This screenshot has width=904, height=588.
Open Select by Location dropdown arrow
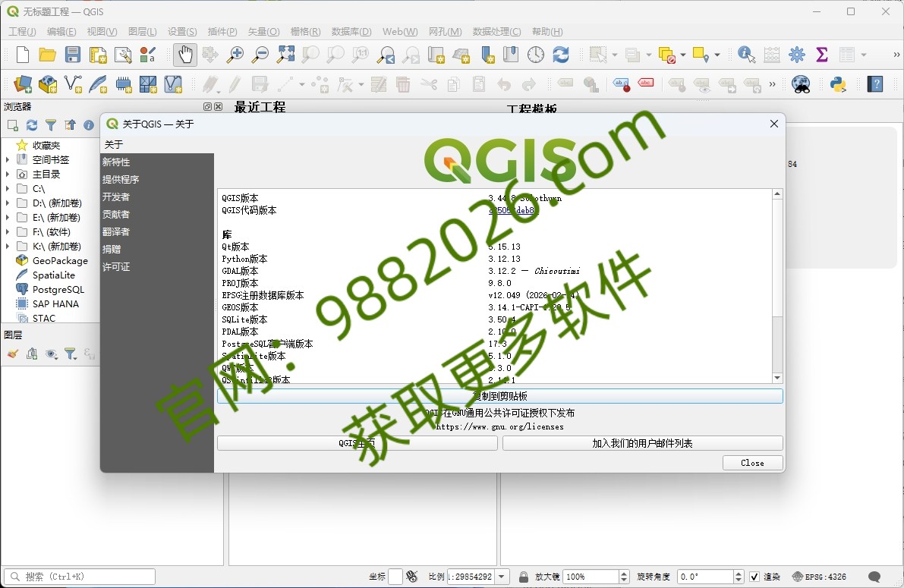(x=717, y=55)
